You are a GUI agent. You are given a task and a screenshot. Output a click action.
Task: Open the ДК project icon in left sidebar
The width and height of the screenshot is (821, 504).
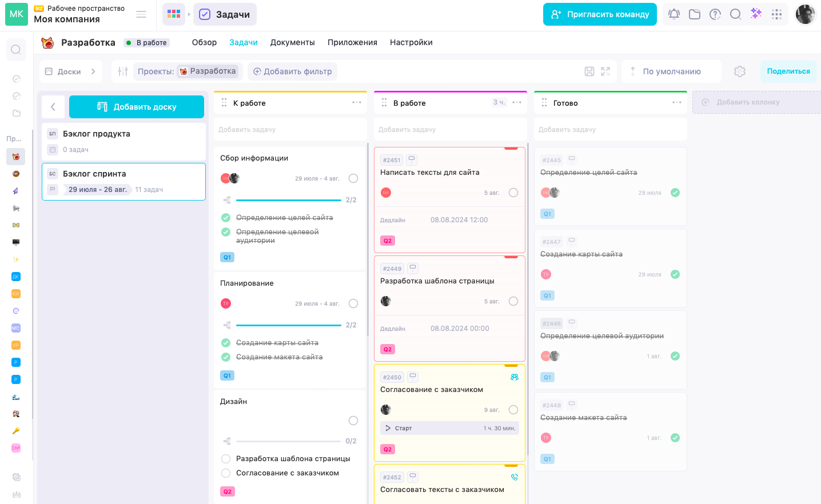[x=16, y=277]
